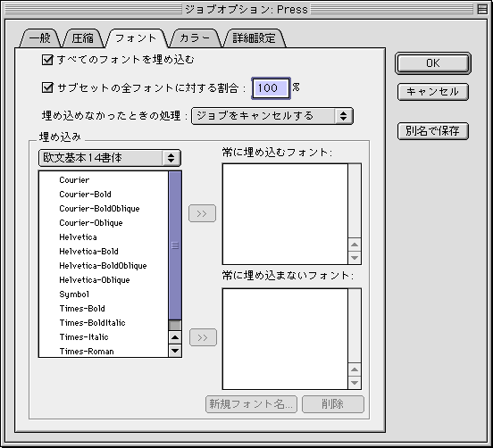Click the font list scroll-up arrow
Image resolution: width=493 pixels, height=448 pixels.
pyautogui.click(x=175, y=338)
